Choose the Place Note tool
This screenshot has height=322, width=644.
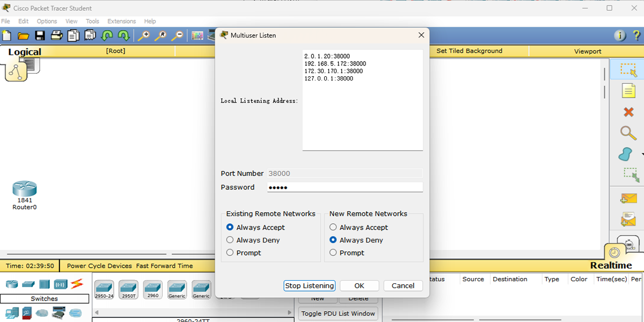[x=628, y=91]
